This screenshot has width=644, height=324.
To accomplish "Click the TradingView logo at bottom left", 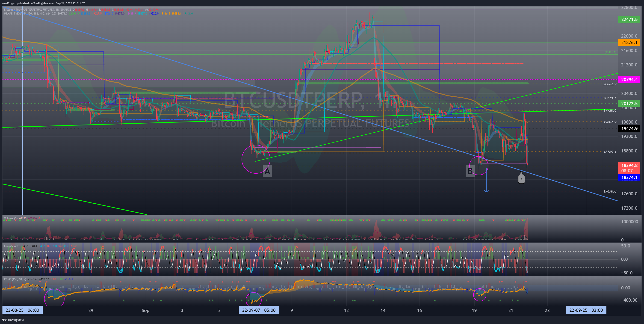I will tap(13, 320).
